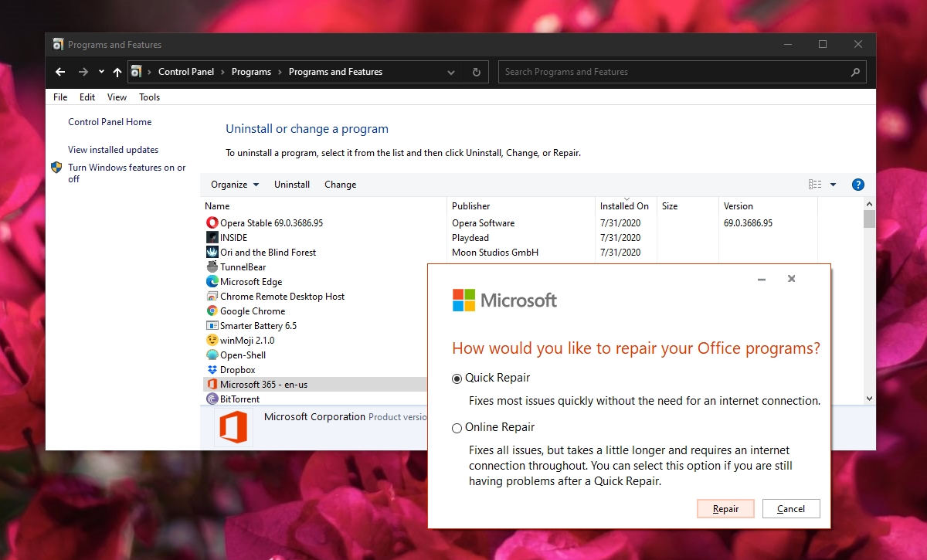Expand the chevron after Control Panel breadcrumb
Image resolution: width=927 pixels, height=560 pixels.
222,72
